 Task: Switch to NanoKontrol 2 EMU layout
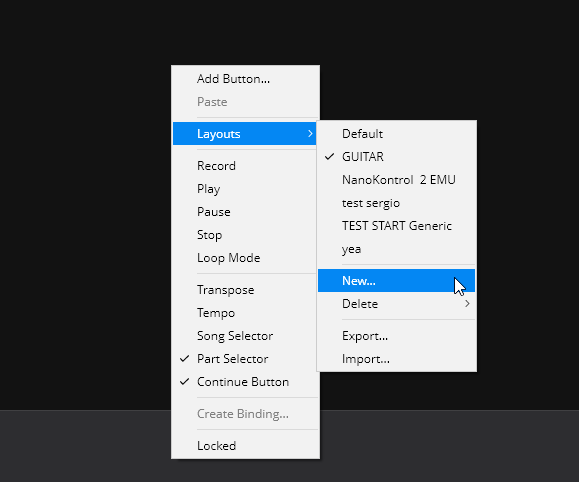pos(396,180)
